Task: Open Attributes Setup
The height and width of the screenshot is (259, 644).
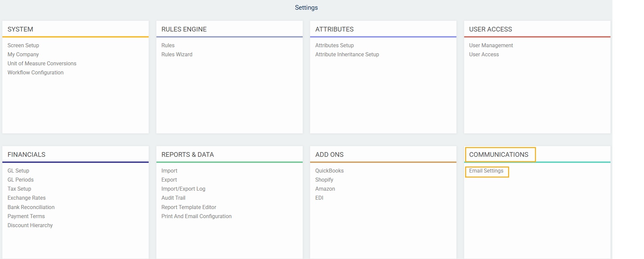Action: [x=334, y=45]
